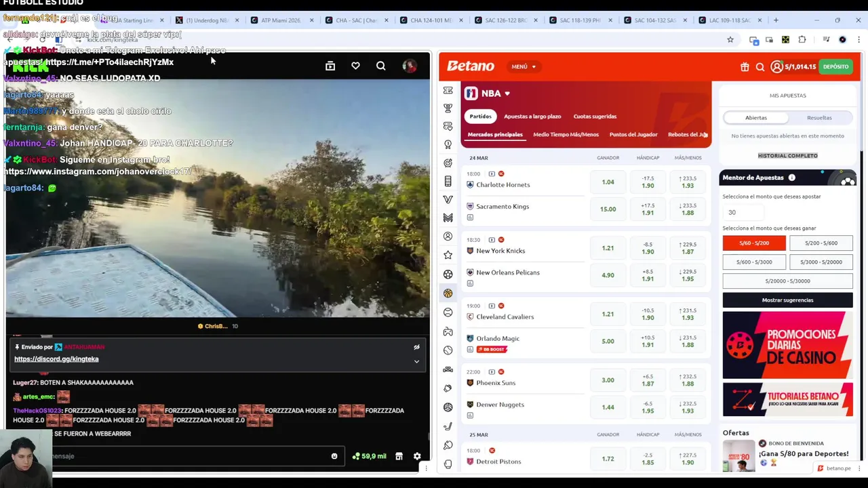Open the Kick user avatar menu
This screenshot has width=868, height=488.
click(x=409, y=66)
